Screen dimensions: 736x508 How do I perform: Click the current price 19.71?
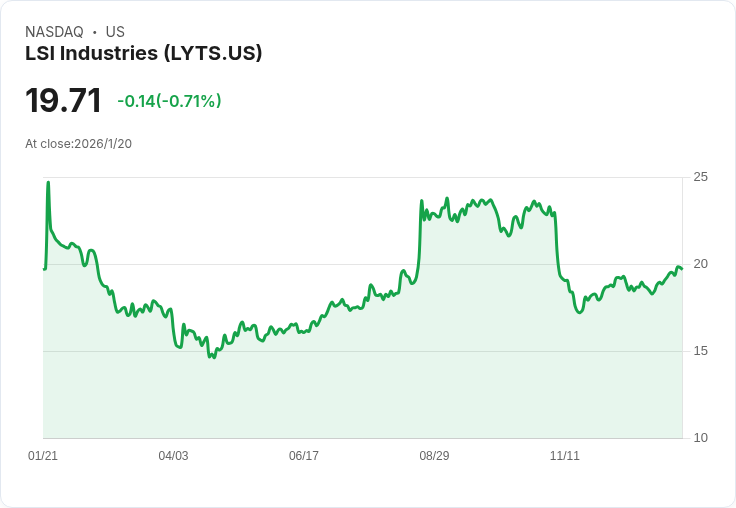coord(63,101)
